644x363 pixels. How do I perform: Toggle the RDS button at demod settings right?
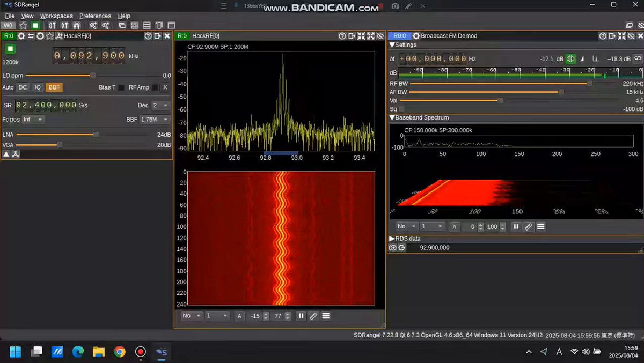point(638,58)
